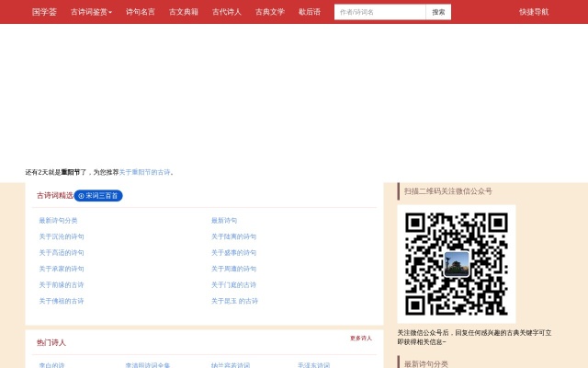Open the 歇后语 nav item
Image resolution: width=588 pixels, height=368 pixels.
[310, 12]
